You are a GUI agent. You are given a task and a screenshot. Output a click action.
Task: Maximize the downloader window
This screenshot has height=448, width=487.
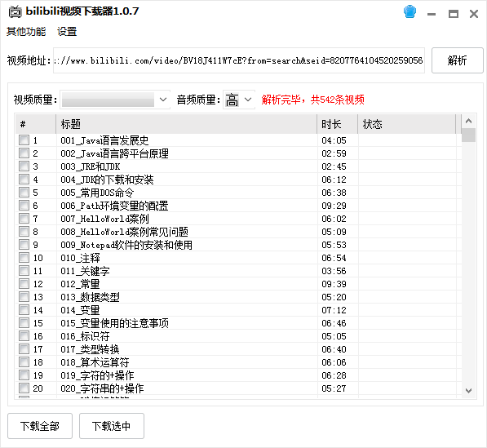point(453,14)
